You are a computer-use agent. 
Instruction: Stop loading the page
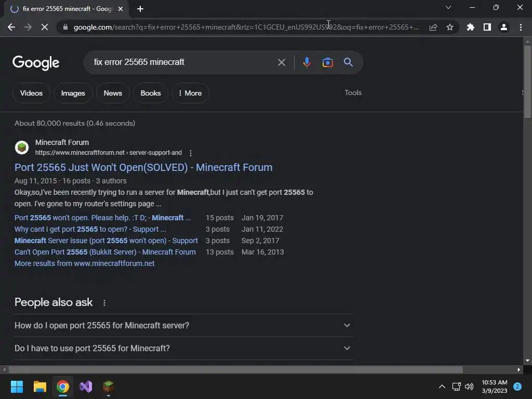[45, 27]
